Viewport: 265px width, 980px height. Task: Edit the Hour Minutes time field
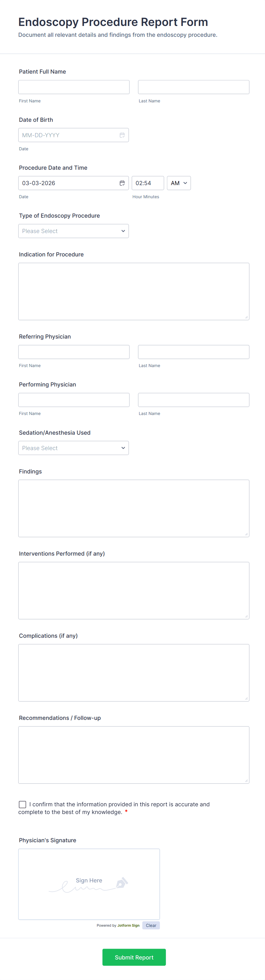click(148, 183)
